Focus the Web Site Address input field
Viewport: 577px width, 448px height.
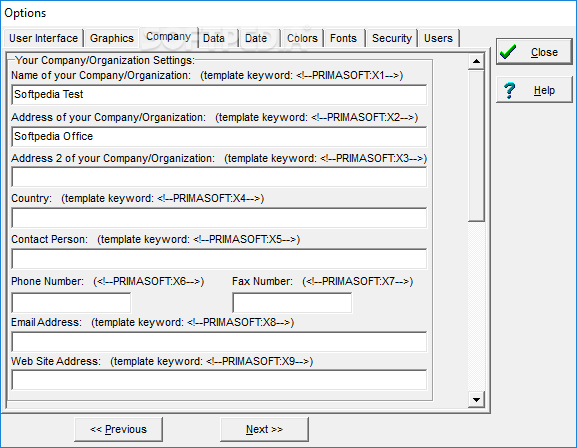219,380
